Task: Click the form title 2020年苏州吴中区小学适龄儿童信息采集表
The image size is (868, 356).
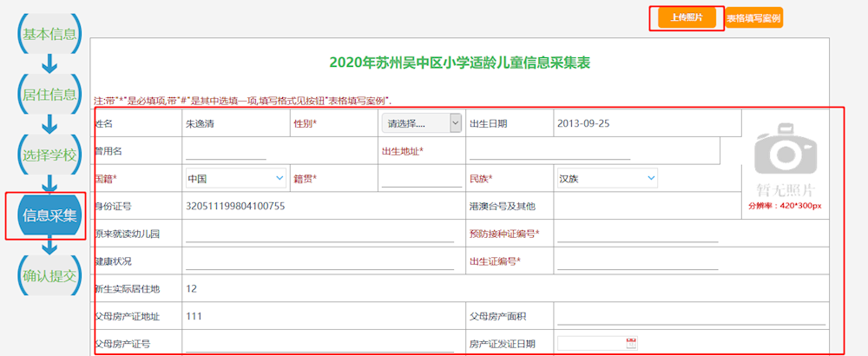Action: point(459,63)
